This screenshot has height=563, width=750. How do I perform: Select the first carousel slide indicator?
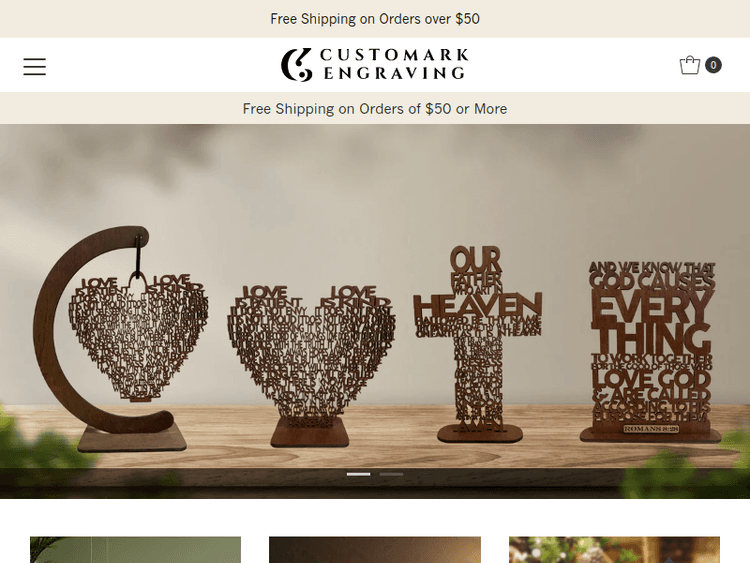tap(358, 474)
